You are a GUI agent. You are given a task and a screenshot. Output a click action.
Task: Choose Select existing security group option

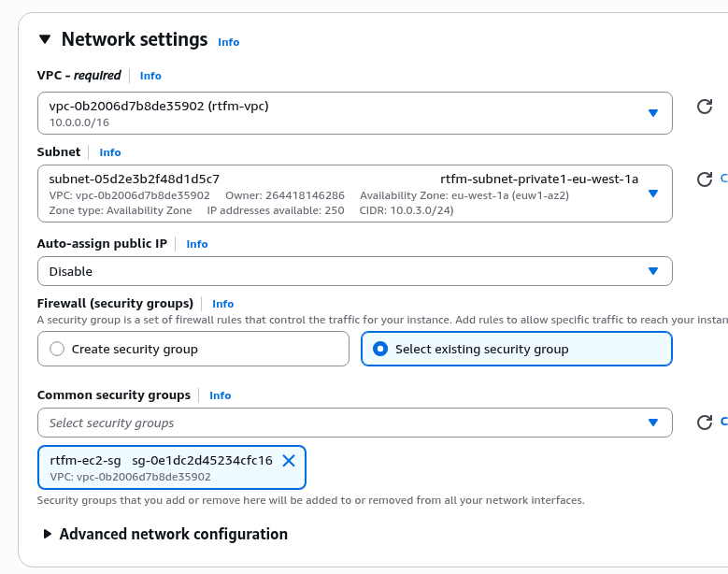click(380, 349)
